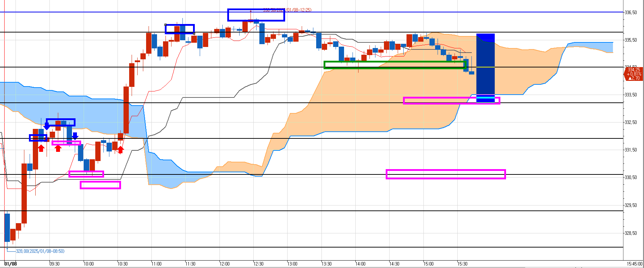The width and height of the screenshot is (644, 268).
Task: Click the 333.50 price axis label
Action: click(x=631, y=95)
